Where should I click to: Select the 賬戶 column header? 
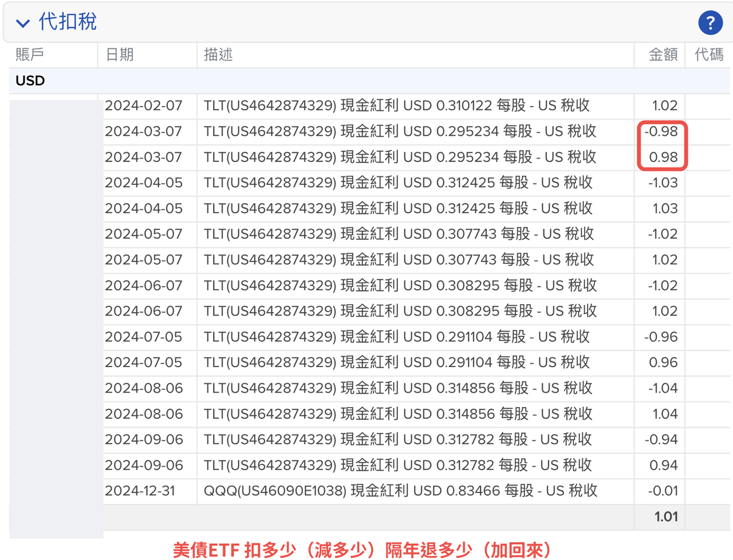tap(29, 54)
